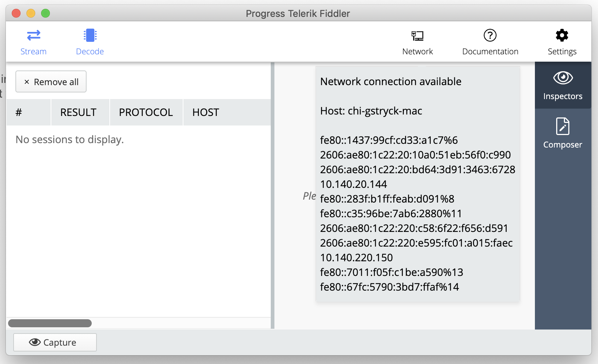598x364 pixels.
Task: Click the eye icon on Capture
Action: (x=35, y=342)
